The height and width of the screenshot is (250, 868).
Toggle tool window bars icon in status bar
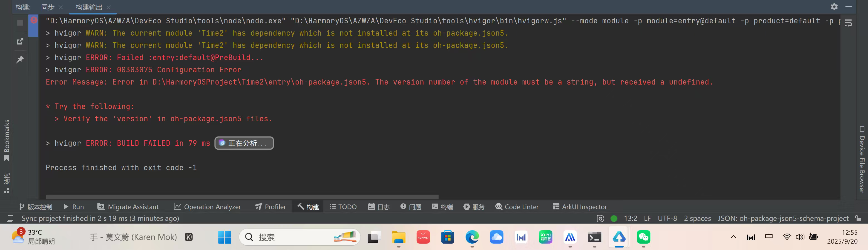tap(10, 218)
